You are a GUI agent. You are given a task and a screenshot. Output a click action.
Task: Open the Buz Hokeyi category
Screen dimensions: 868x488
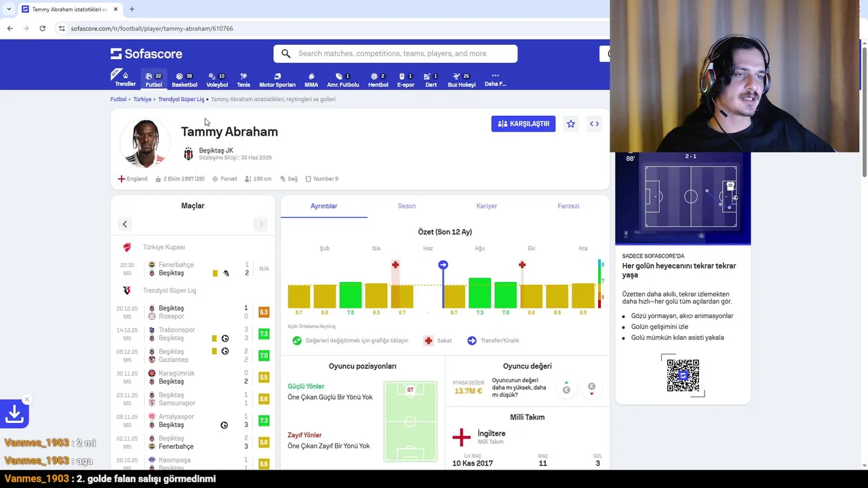[x=461, y=79]
